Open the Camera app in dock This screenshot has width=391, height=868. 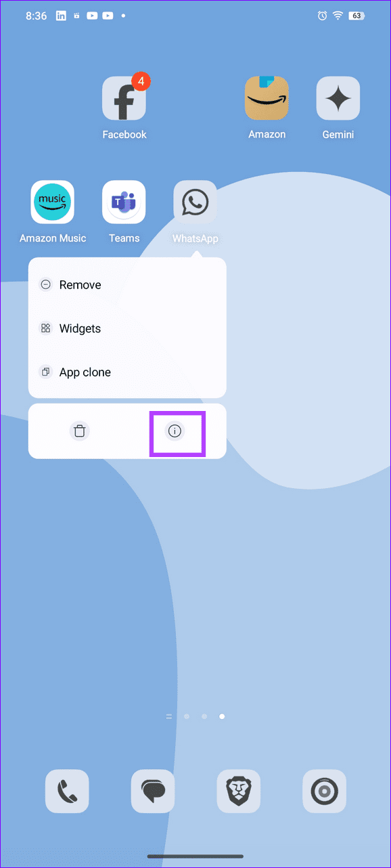(324, 791)
